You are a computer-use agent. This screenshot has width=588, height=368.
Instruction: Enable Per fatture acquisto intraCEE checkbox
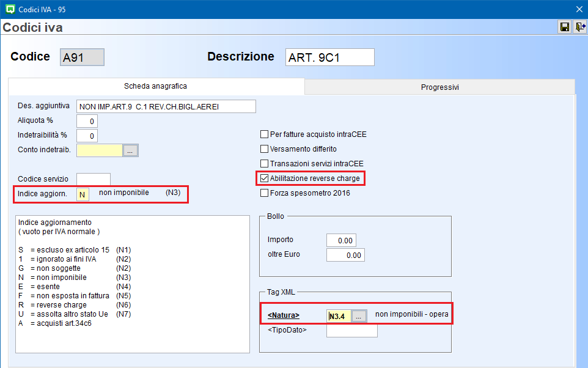(265, 134)
